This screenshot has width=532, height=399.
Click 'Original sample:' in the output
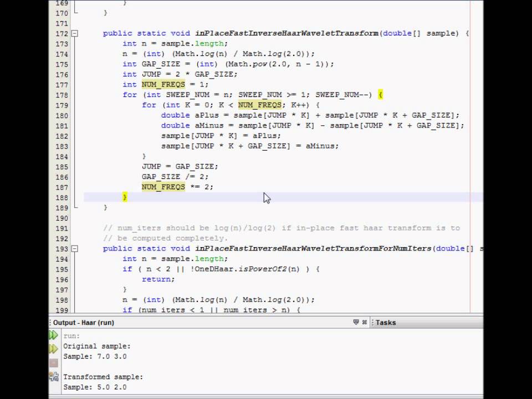tap(96, 346)
